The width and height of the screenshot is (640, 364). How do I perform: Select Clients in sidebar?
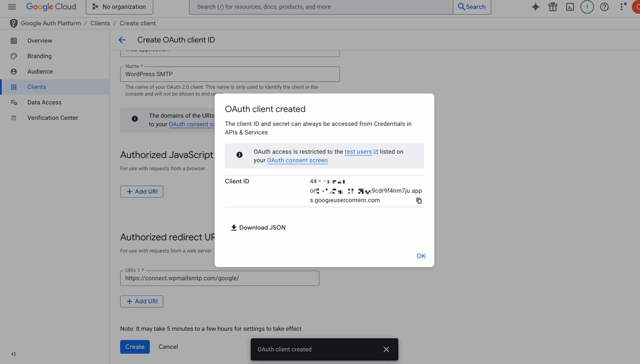tap(54, 87)
